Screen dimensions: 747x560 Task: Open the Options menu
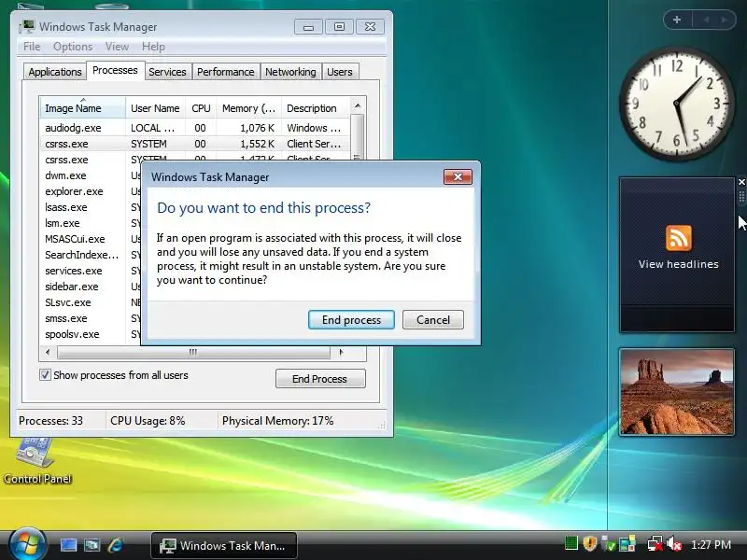73,47
